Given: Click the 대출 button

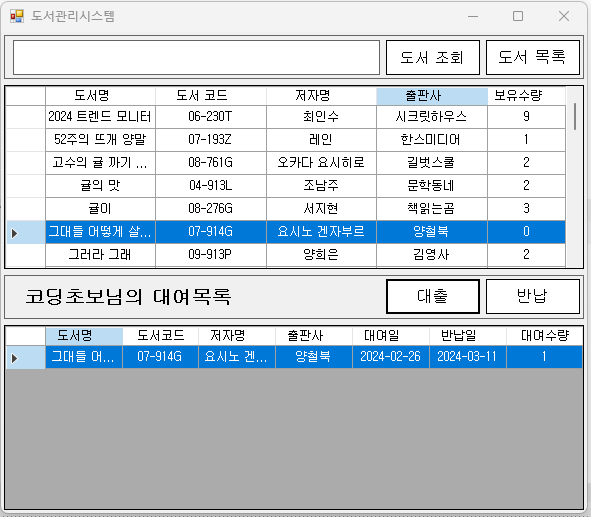Looking at the screenshot, I should click(x=433, y=296).
